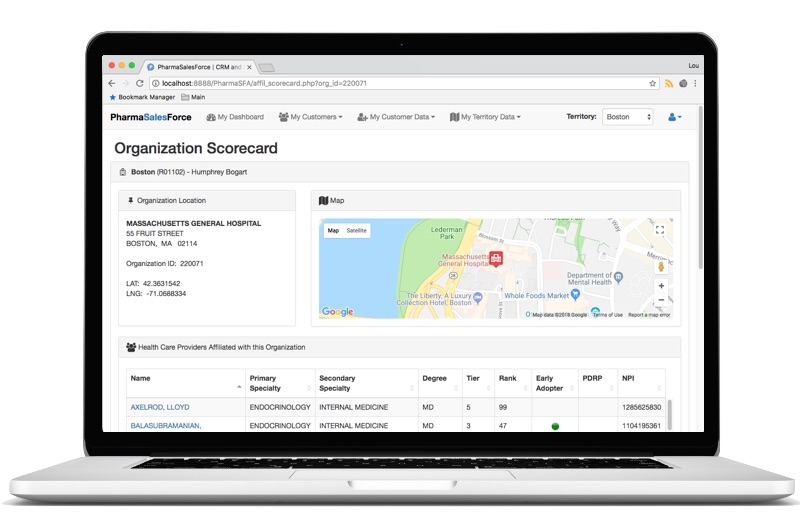Viewport: 800px width, 523px height.
Task: Open Chrome three-dot menu
Action: [x=695, y=83]
